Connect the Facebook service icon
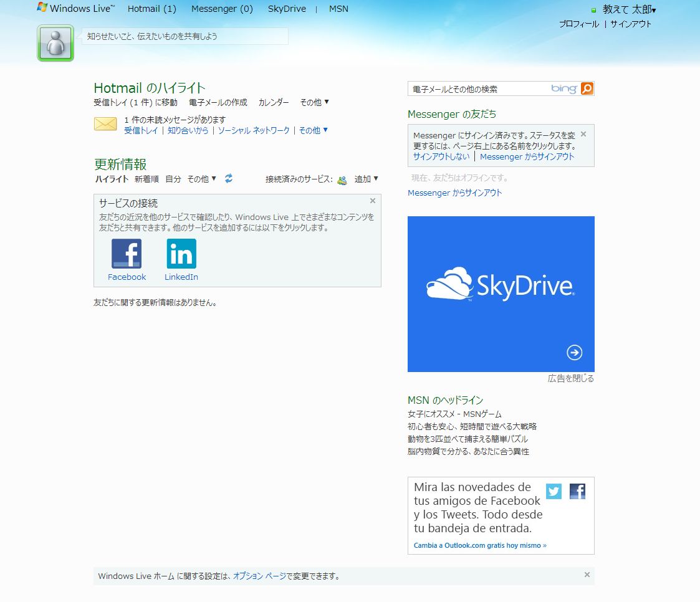Viewport: 700px width, 602px height. click(127, 253)
